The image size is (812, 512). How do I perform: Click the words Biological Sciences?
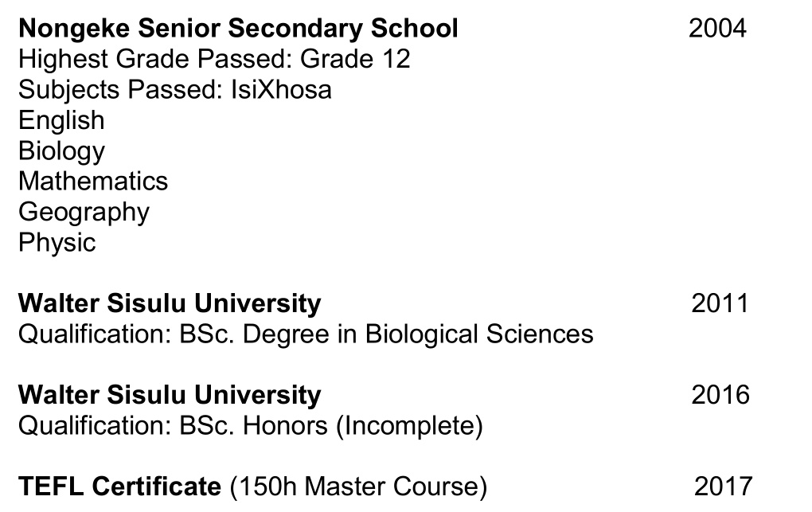479,334
